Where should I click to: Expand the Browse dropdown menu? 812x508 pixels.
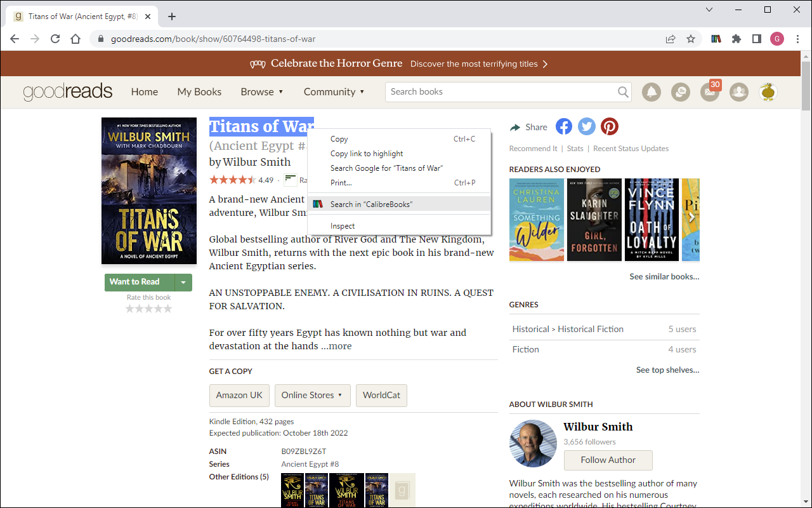262,92
